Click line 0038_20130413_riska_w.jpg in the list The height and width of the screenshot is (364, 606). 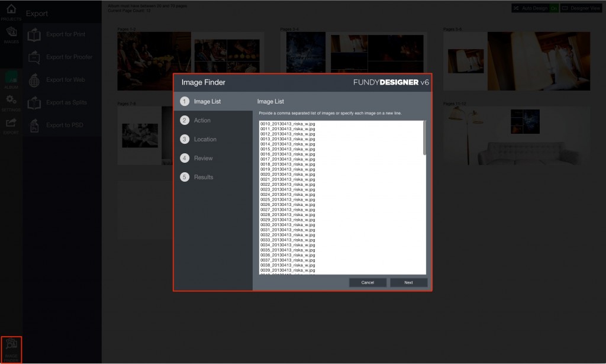click(288, 265)
